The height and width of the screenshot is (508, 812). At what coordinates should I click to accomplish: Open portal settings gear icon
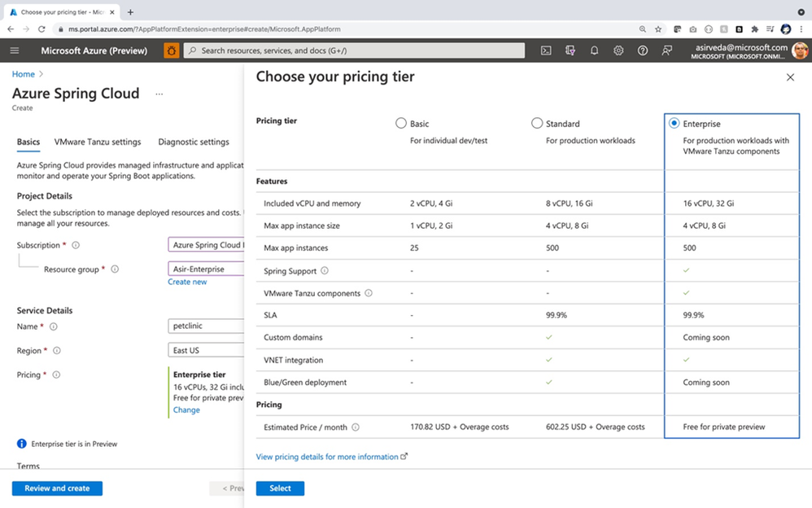[618, 50]
